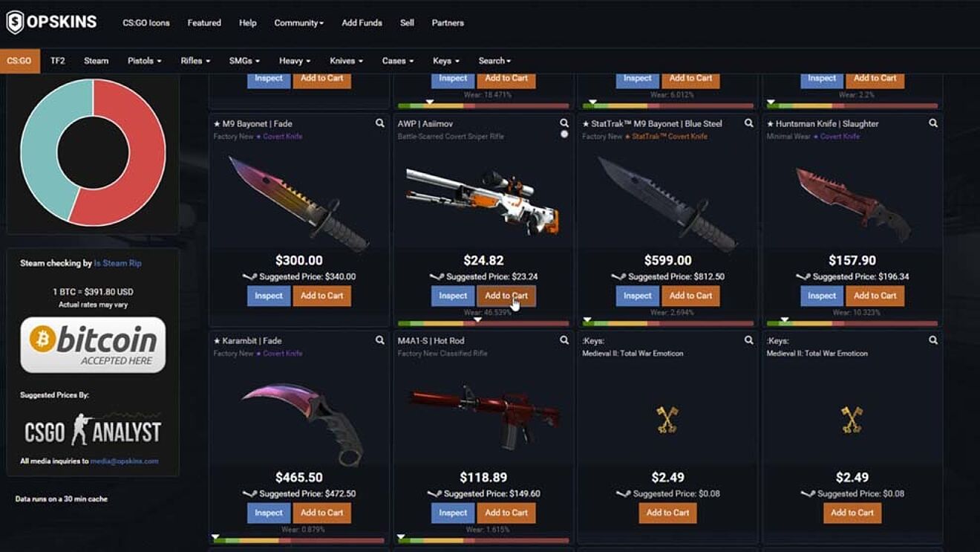Click the M4A1-S Hot Rod weapon image

click(x=483, y=415)
